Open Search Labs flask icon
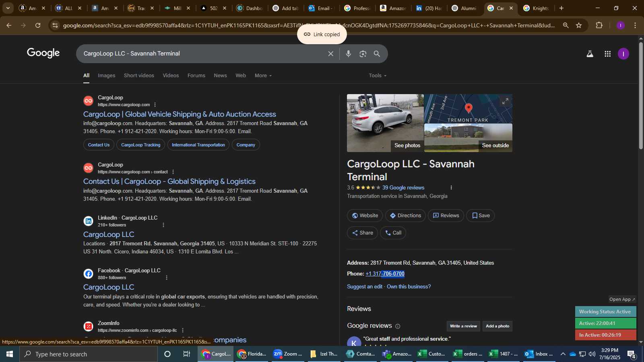Image resolution: width=644 pixels, height=362 pixels. [590, 54]
